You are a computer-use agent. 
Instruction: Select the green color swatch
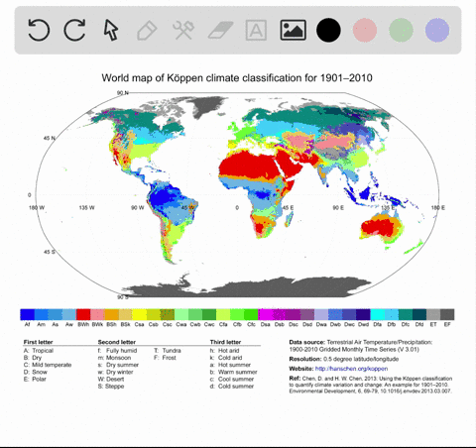(401, 30)
